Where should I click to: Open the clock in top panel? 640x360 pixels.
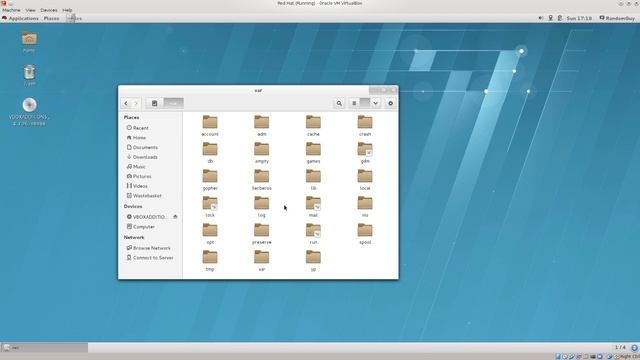click(579, 18)
